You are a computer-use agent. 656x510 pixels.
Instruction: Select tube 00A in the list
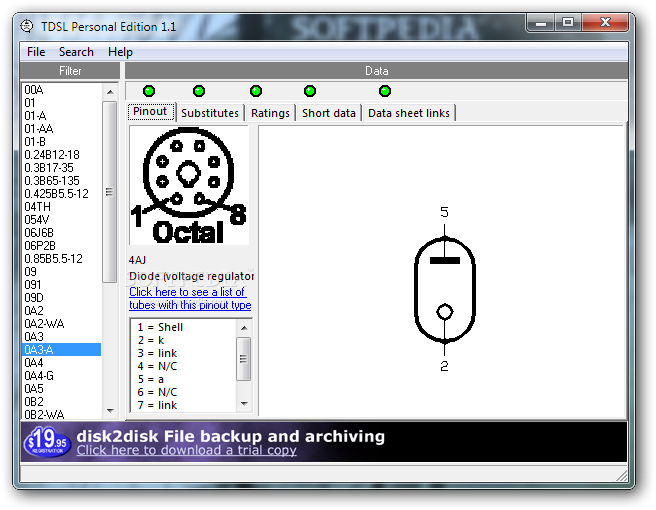click(x=62, y=90)
